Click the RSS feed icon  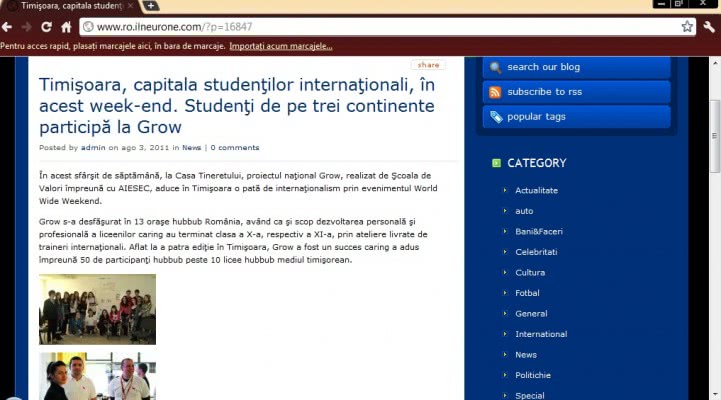(x=495, y=92)
